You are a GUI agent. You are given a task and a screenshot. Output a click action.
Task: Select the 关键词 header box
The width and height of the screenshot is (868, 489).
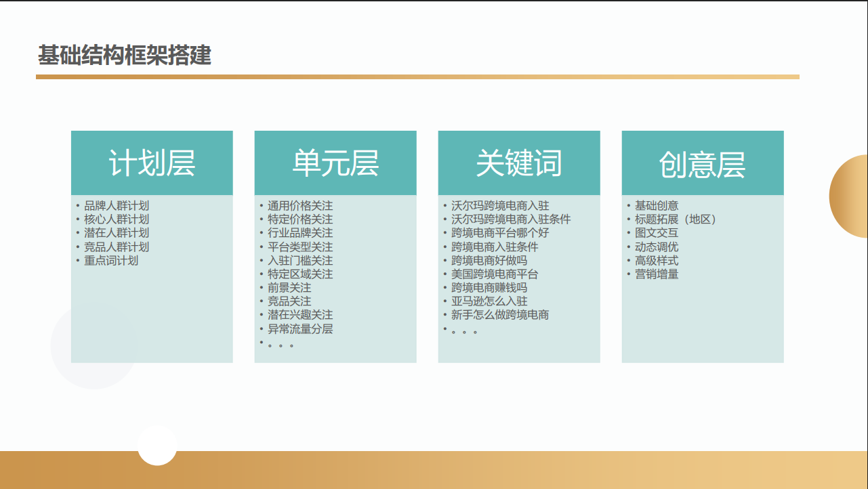coord(519,163)
